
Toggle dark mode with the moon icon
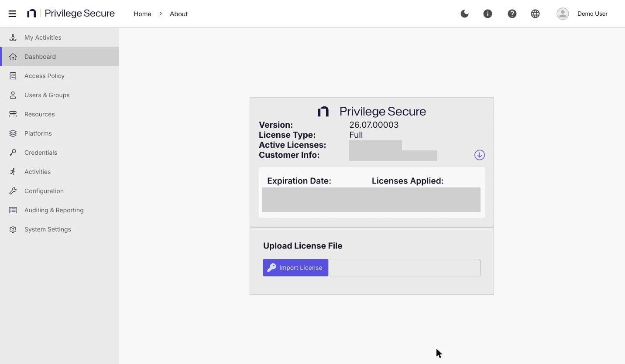464,14
